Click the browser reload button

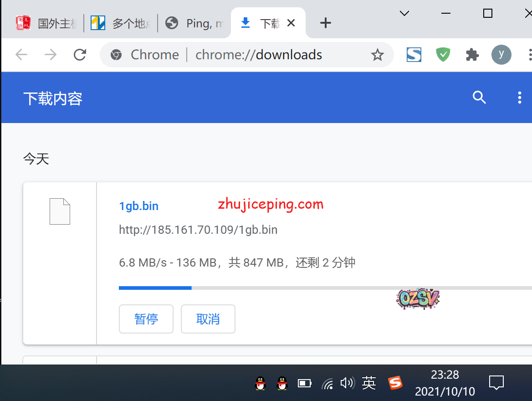pyautogui.click(x=80, y=55)
